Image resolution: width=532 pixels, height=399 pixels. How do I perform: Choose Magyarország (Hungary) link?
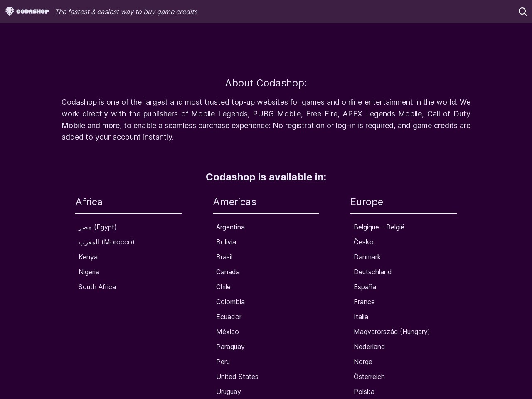[392, 332]
